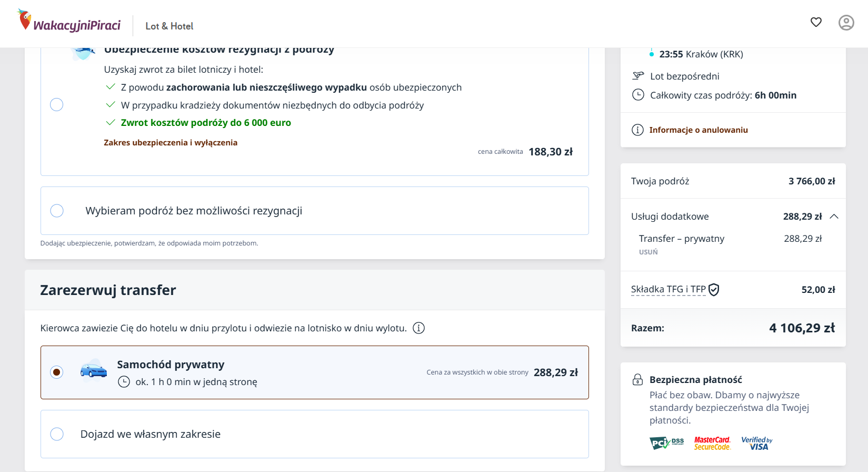Viewport: 868px width, 472px height.
Task: Click the plane icon beside Lot bezpośredni
Action: coord(638,76)
